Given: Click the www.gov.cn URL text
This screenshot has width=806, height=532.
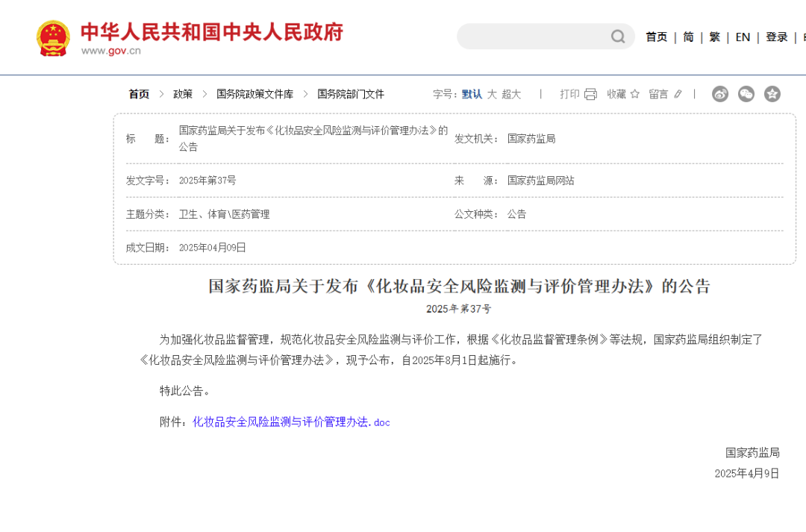Looking at the screenshot, I should click(111, 51).
